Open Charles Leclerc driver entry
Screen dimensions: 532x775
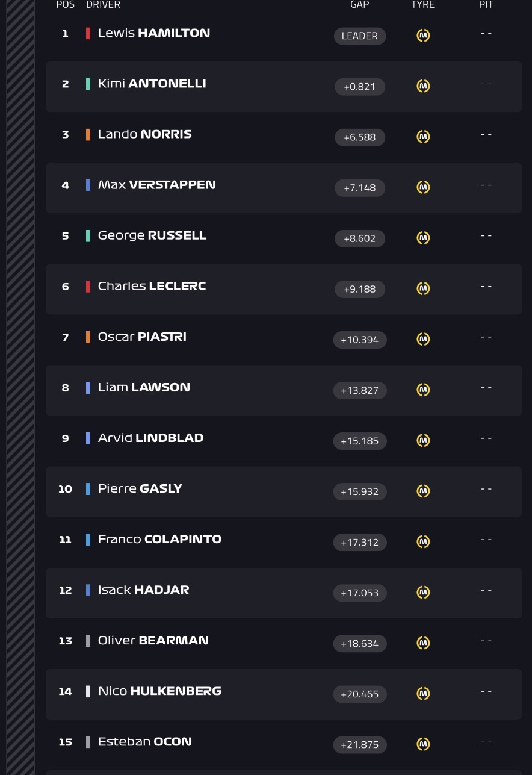[x=283, y=289]
